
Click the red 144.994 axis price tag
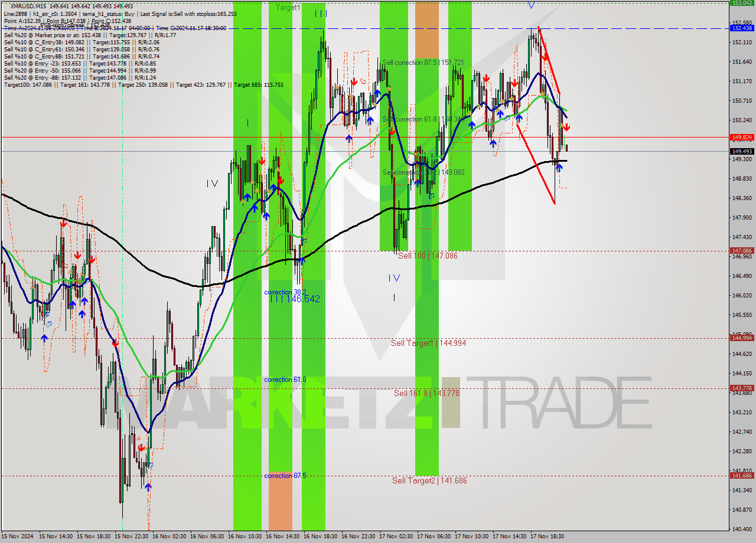click(742, 338)
